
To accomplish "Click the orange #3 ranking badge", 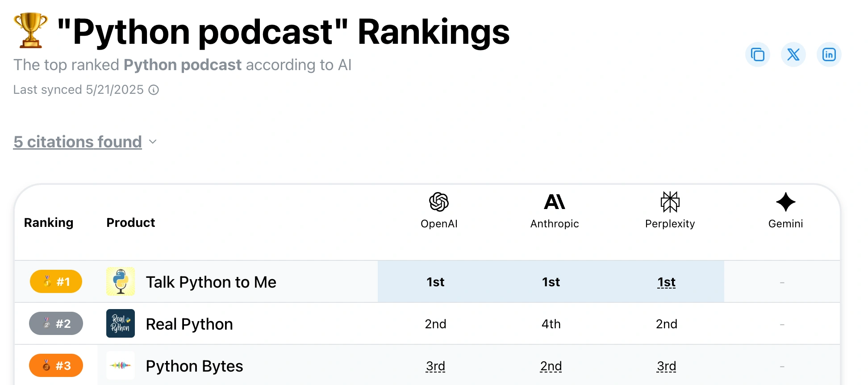I will tap(56, 365).
